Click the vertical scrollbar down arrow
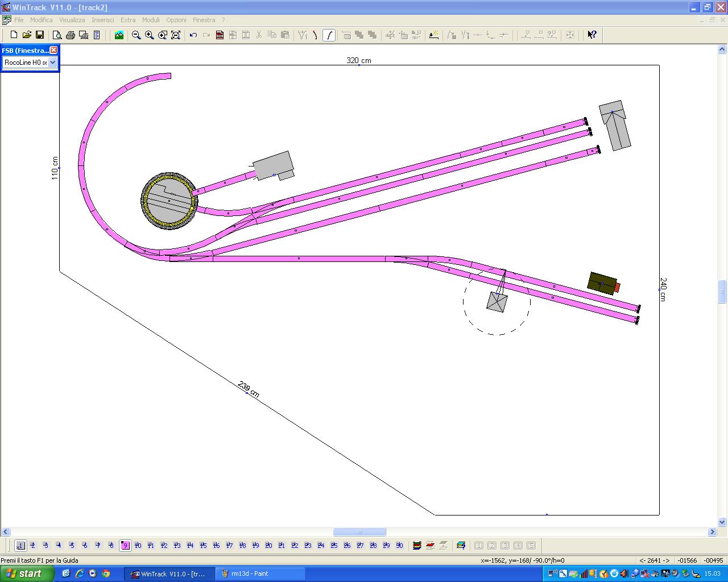Image resolution: width=728 pixels, height=582 pixels. pyautogui.click(x=722, y=522)
